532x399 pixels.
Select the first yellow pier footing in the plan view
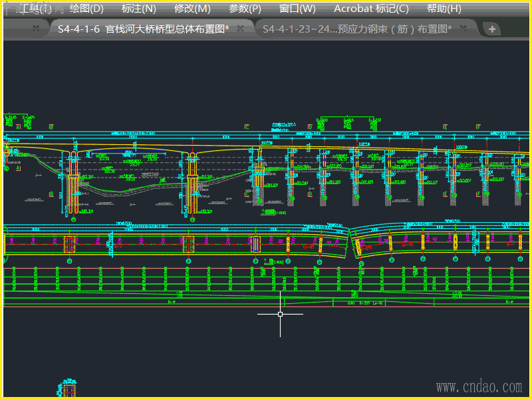pyautogui.click(x=70, y=244)
